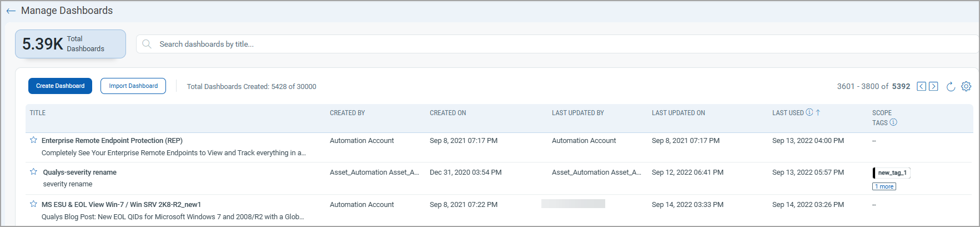The image size is (980, 227).
Task: Sort by TITLE column header
Action: click(x=38, y=113)
